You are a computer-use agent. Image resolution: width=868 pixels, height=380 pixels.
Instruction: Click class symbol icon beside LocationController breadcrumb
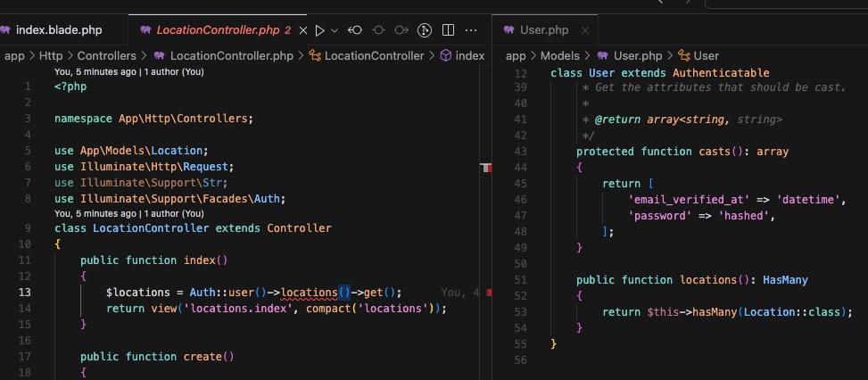(x=315, y=56)
